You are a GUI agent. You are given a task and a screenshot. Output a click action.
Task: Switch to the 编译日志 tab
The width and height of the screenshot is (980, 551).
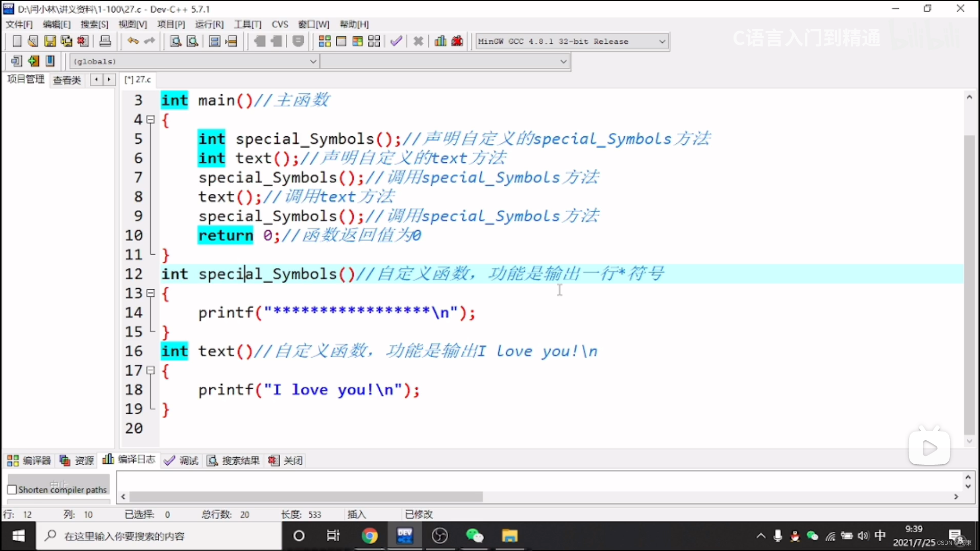130,460
